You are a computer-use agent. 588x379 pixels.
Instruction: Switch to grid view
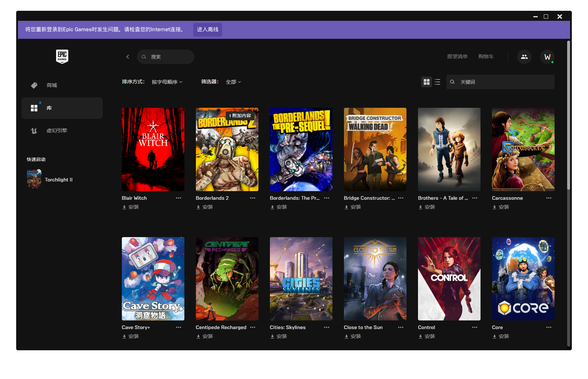[427, 82]
